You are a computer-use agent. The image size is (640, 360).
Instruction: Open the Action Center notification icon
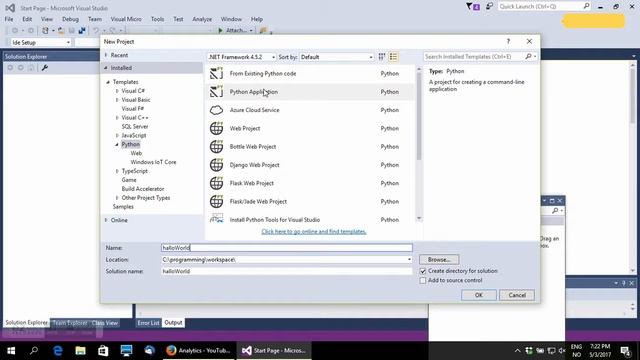(x=625, y=350)
